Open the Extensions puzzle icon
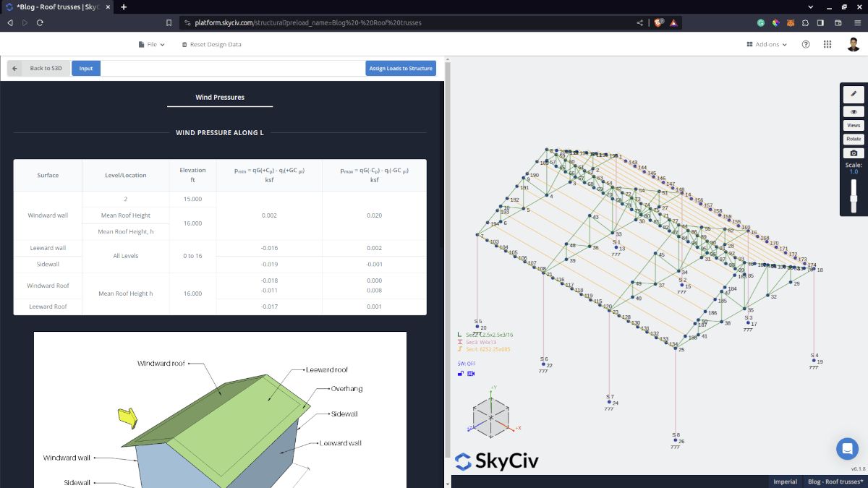This screenshot has width=868, height=488. tap(805, 22)
